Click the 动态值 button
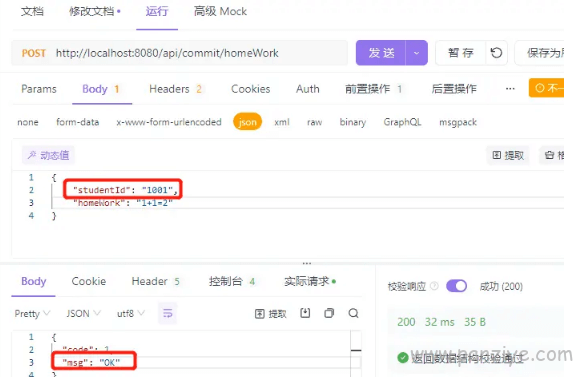 pyautogui.click(x=48, y=155)
